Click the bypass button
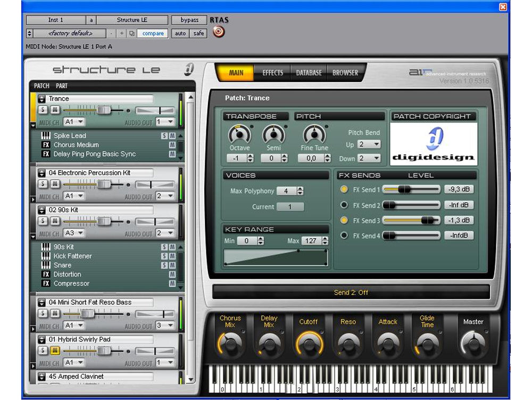Viewport: 532px width, 400px height. pyautogui.click(x=189, y=20)
